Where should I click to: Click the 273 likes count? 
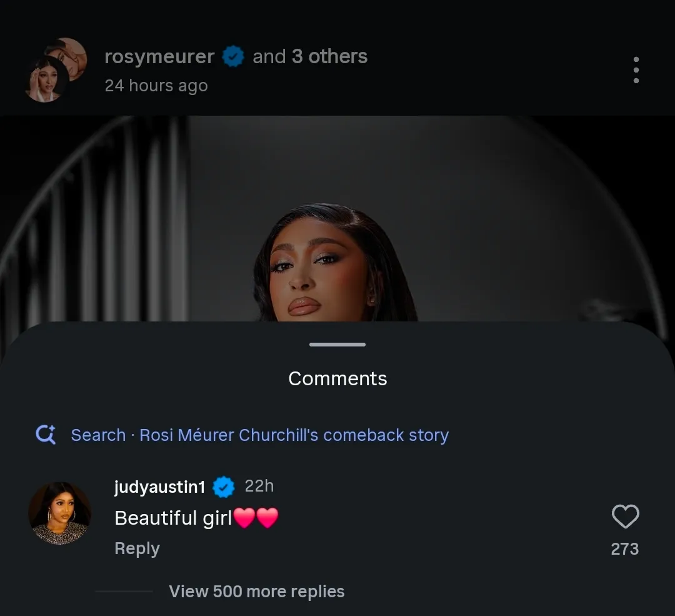click(x=625, y=549)
